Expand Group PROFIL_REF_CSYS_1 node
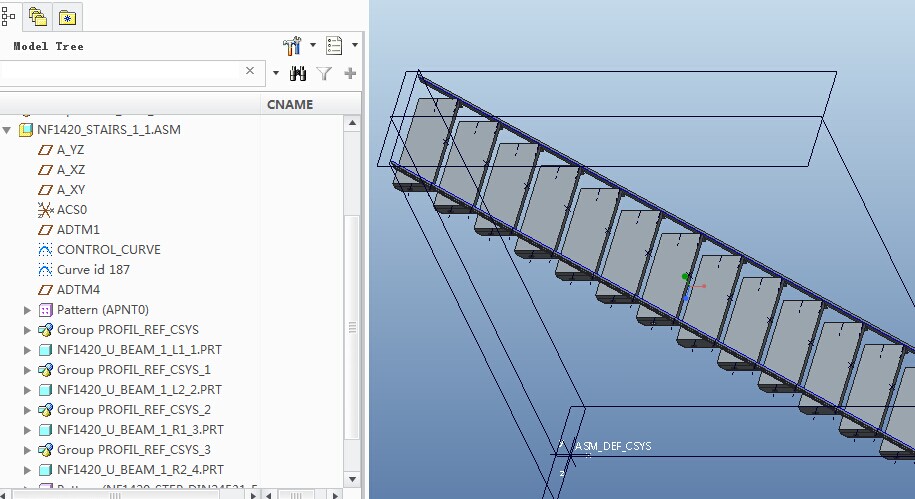Image resolution: width=915 pixels, height=499 pixels. click(27, 369)
